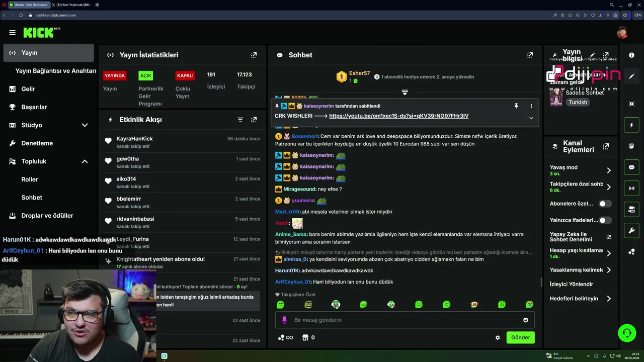Viewport: 644px width, 362px height.
Task: Toggle the Abonelere özel switch
Action: [605, 204]
